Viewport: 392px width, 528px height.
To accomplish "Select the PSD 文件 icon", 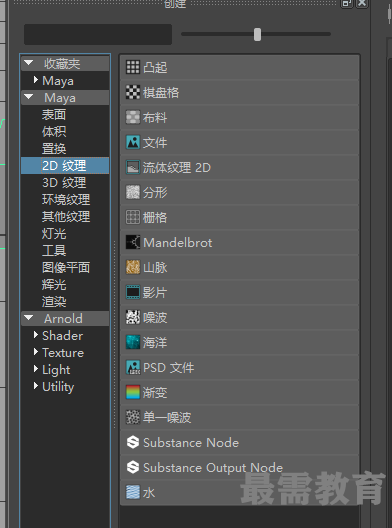I will [133, 367].
